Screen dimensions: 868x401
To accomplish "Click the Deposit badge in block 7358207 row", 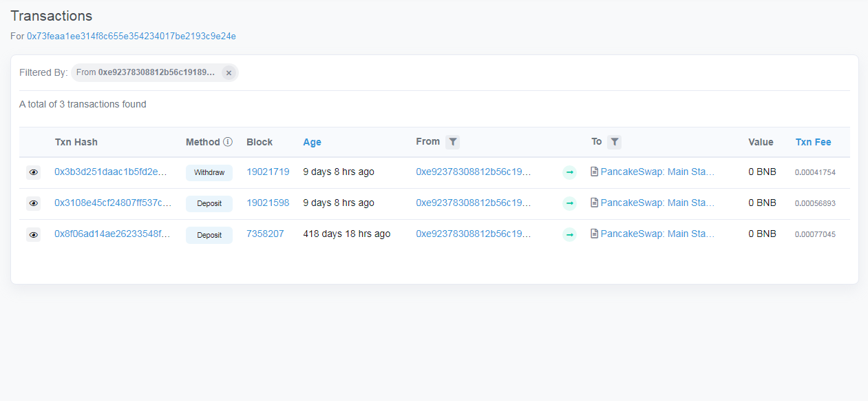I will [x=209, y=235].
